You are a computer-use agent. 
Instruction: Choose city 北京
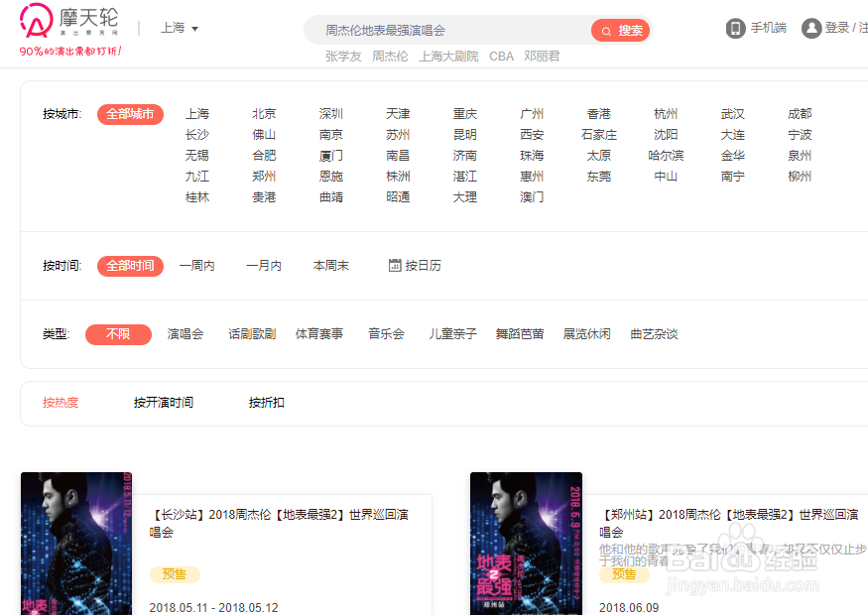[x=264, y=114]
